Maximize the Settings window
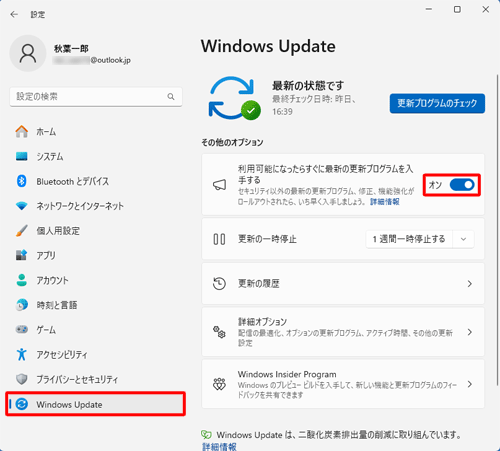This screenshot has height=451, width=500. pyautogui.click(x=457, y=9)
